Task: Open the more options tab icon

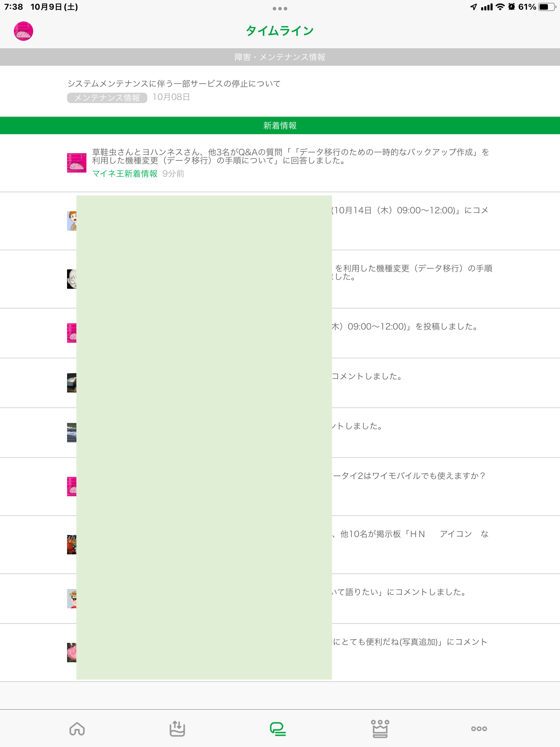Action: (x=479, y=728)
